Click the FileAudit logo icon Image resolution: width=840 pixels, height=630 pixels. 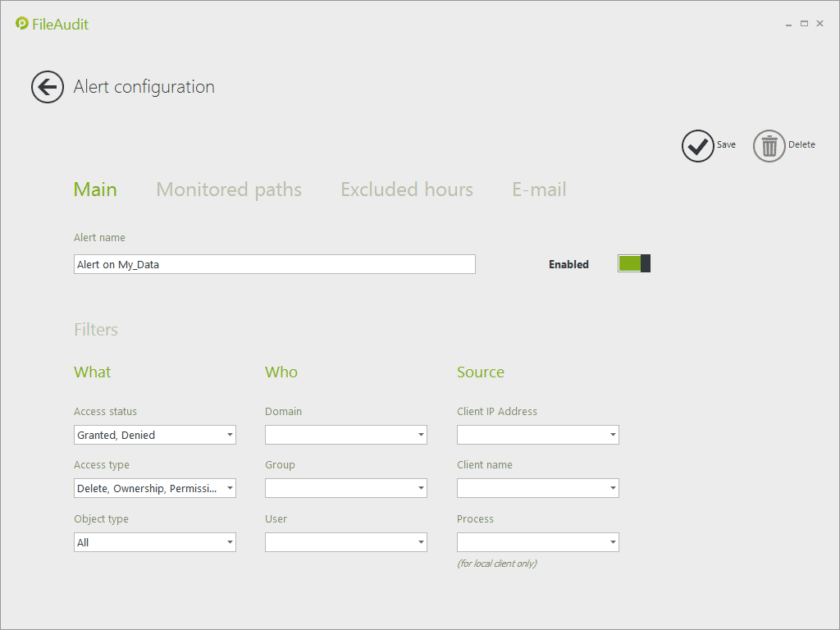(x=22, y=24)
